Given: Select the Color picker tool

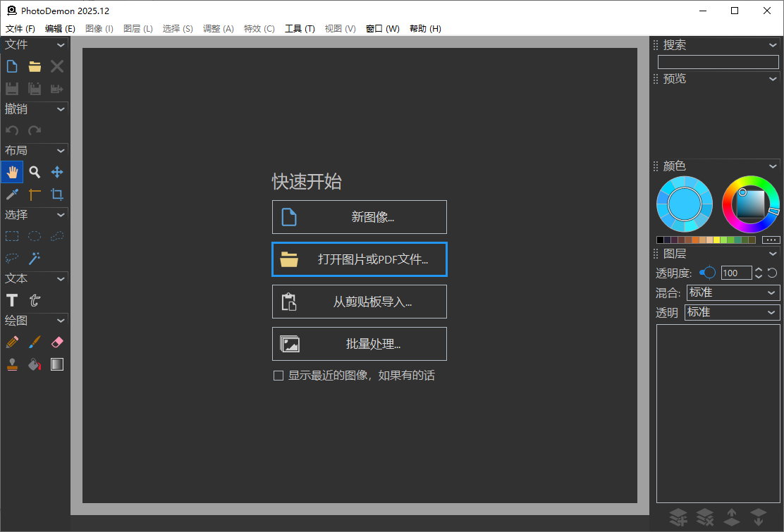Looking at the screenshot, I should click(x=12, y=194).
